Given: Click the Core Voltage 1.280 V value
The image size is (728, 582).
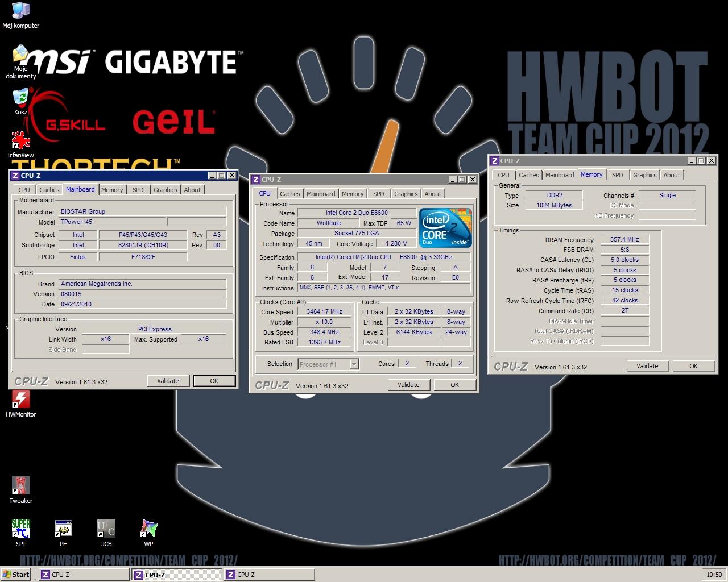Looking at the screenshot, I should coord(396,244).
